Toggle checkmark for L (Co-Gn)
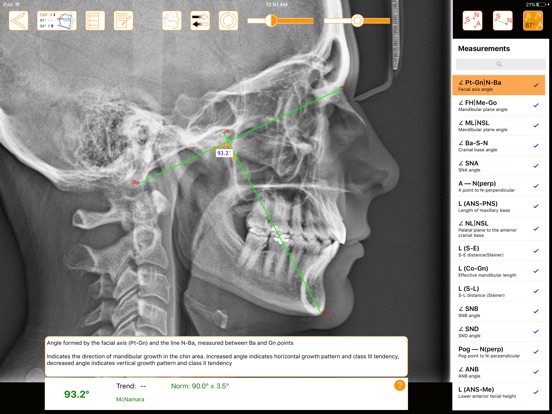Image resolution: width=552 pixels, height=414 pixels. click(536, 271)
